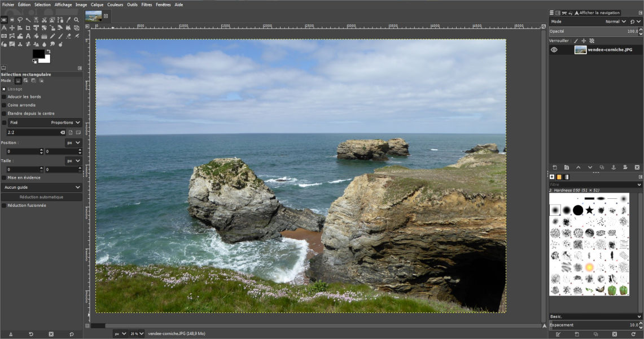
Task: Toggle lock alpha channel checkerboard icon
Action: coord(592,41)
